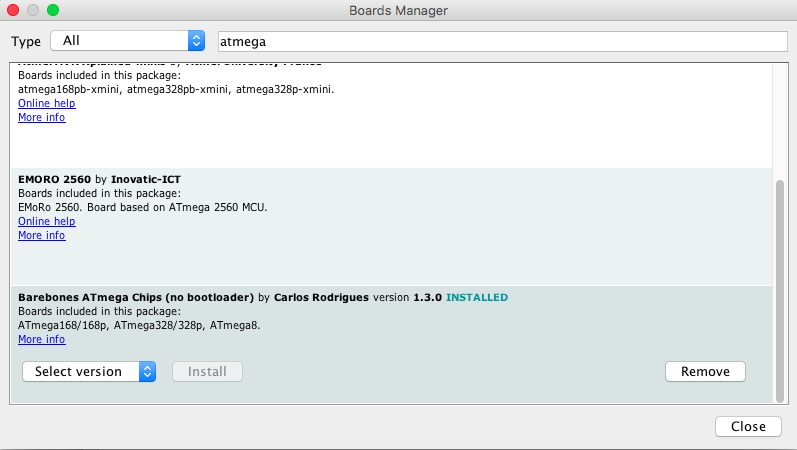Click the Type label
Viewport: 797px width, 450px height.
click(26, 42)
